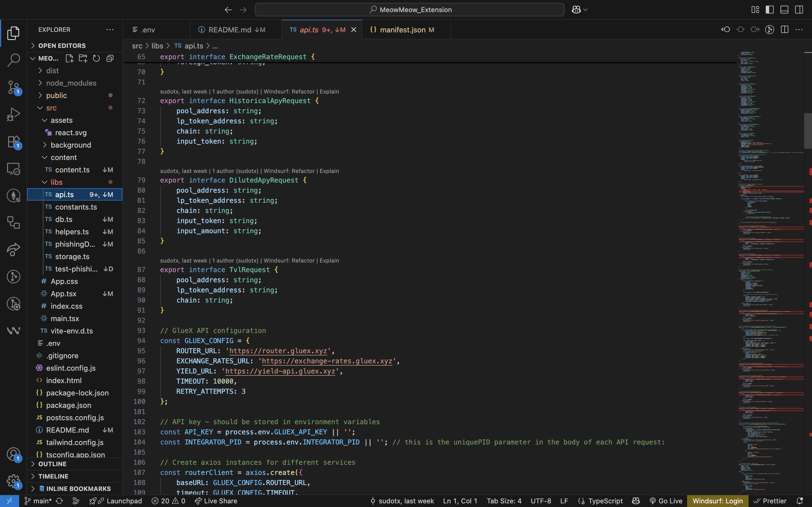Expand the OUTLINE section

tap(52, 464)
